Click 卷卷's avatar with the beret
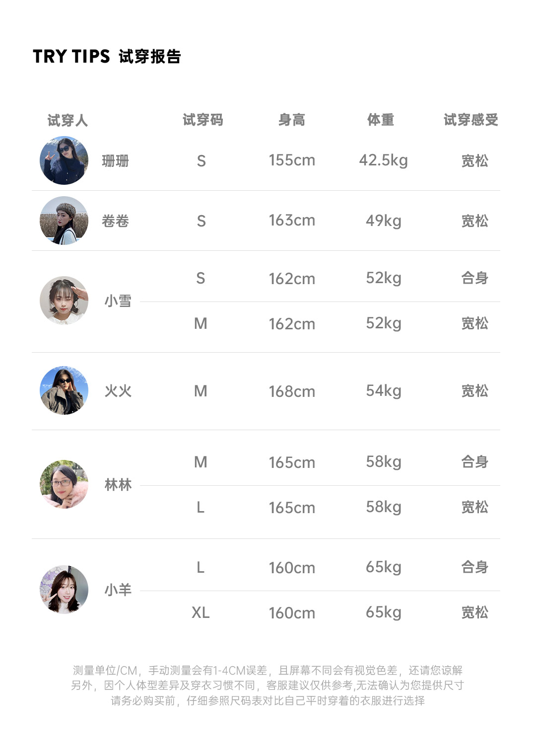 pyautogui.click(x=64, y=221)
